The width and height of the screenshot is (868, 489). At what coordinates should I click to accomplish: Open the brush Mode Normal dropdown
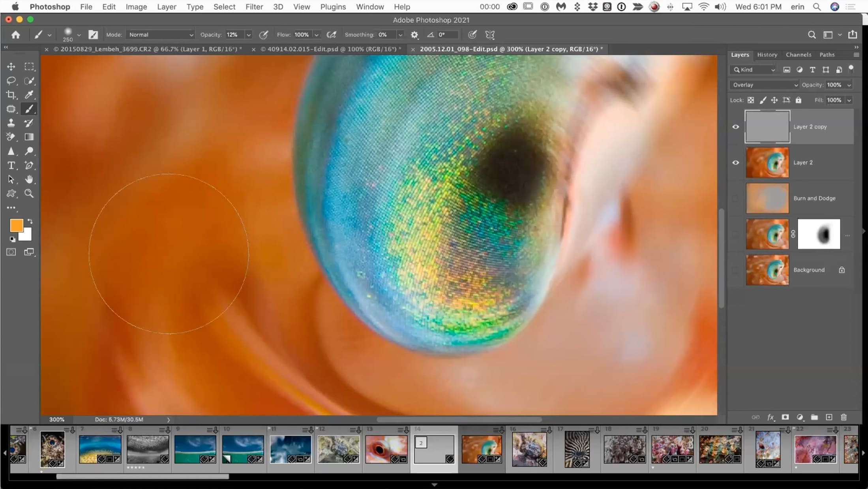click(160, 35)
